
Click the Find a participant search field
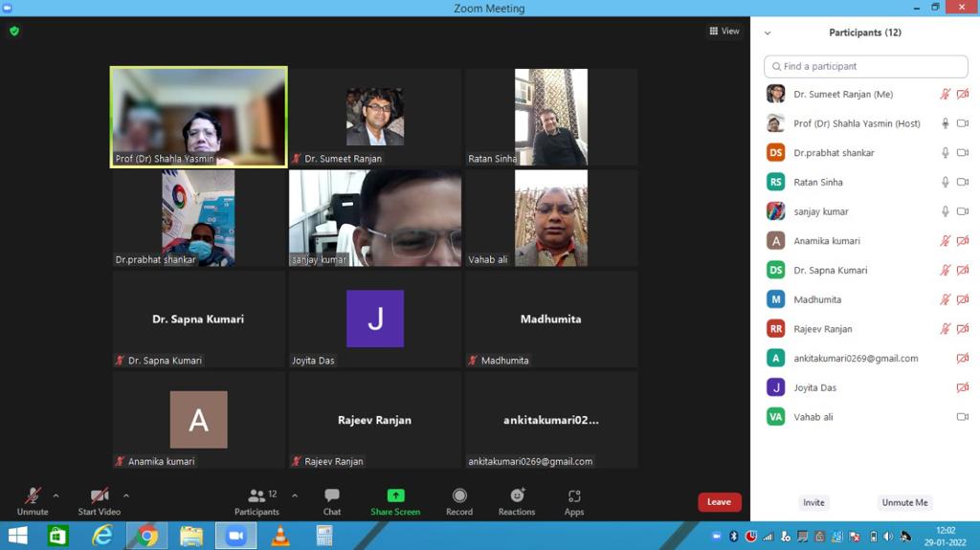click(x=866, y=66)
